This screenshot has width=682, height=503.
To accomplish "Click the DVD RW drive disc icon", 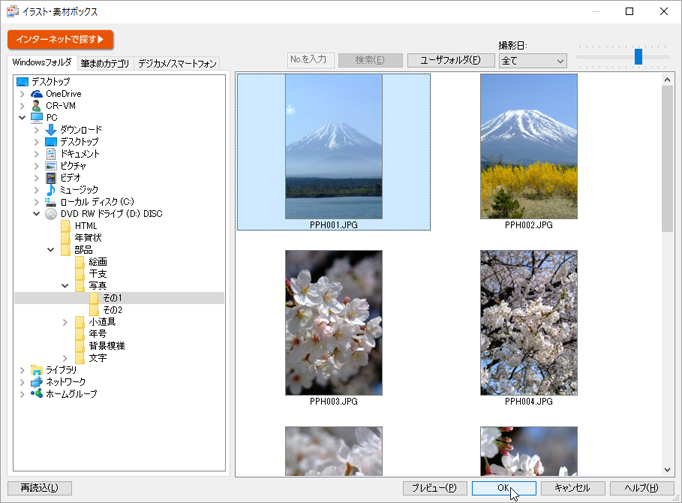I will (51, 214).
